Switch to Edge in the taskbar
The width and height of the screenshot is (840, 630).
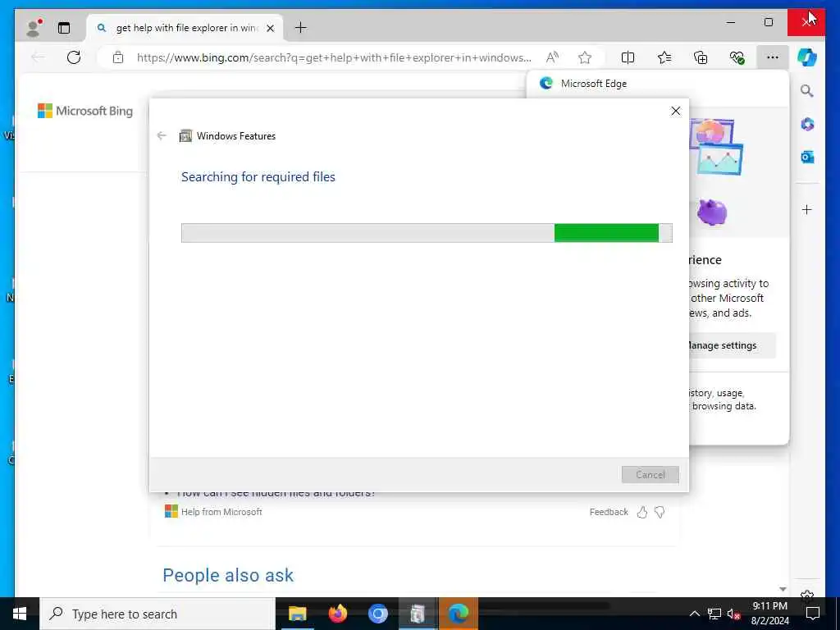[x=459, y=614]
